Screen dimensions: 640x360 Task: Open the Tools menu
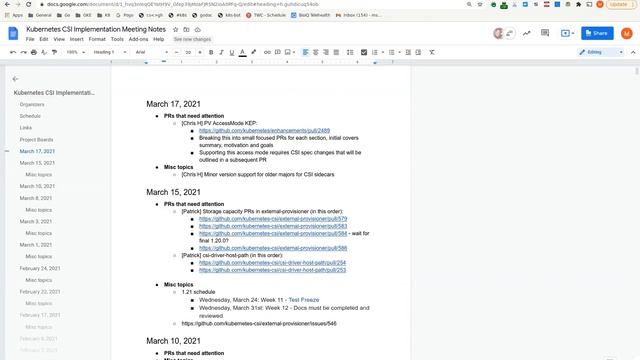[x=117, y=39]
